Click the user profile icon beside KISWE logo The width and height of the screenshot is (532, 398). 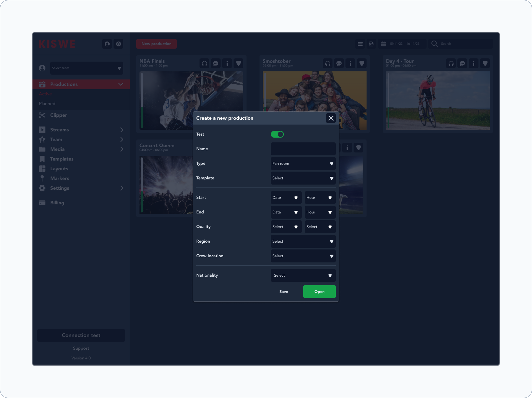click(107, 44)
